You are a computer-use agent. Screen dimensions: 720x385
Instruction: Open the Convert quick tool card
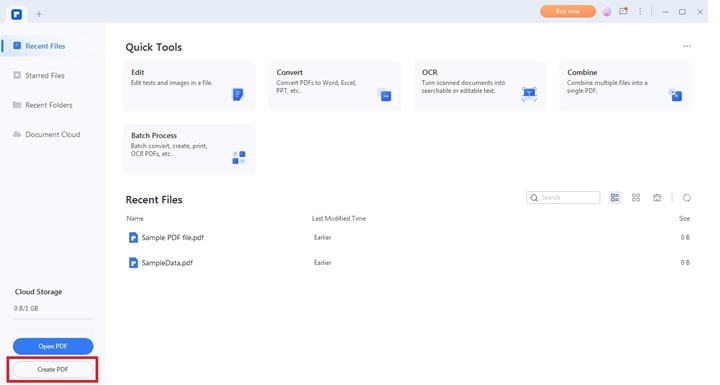coord(335,86)
